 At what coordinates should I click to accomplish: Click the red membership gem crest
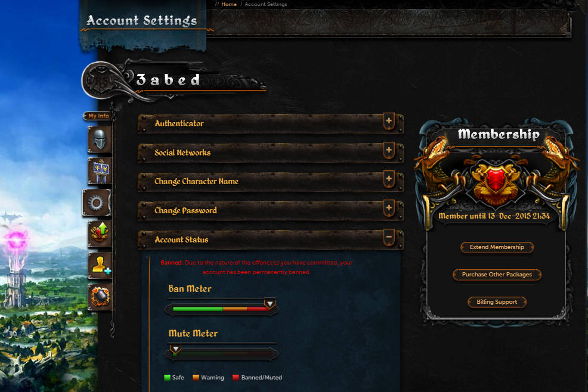(496, 179)
